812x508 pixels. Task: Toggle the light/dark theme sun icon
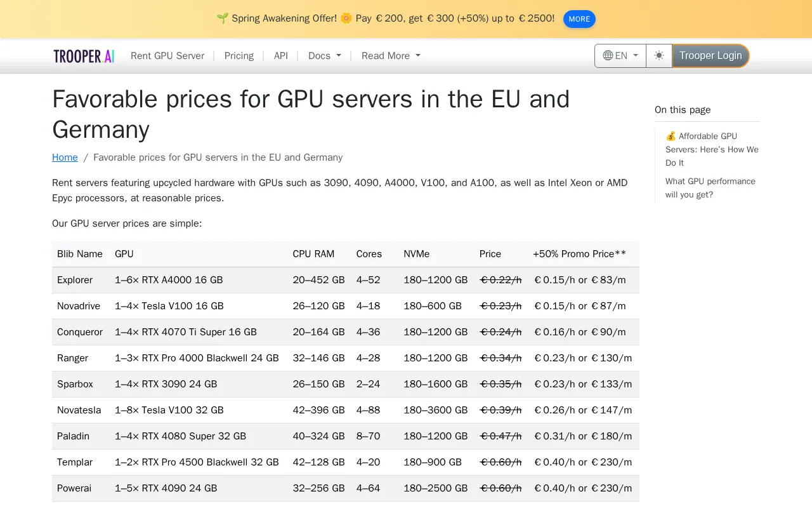click(659, 56)
